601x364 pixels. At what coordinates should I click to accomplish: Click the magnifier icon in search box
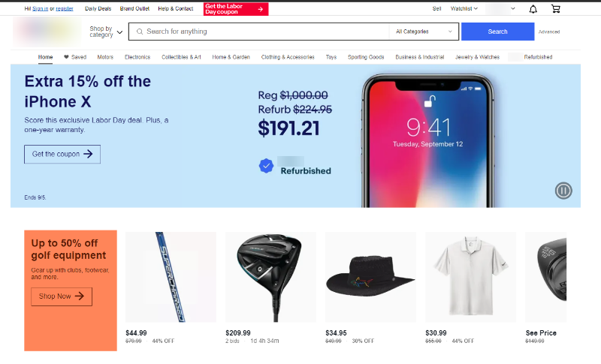click(x=140, y=32)
